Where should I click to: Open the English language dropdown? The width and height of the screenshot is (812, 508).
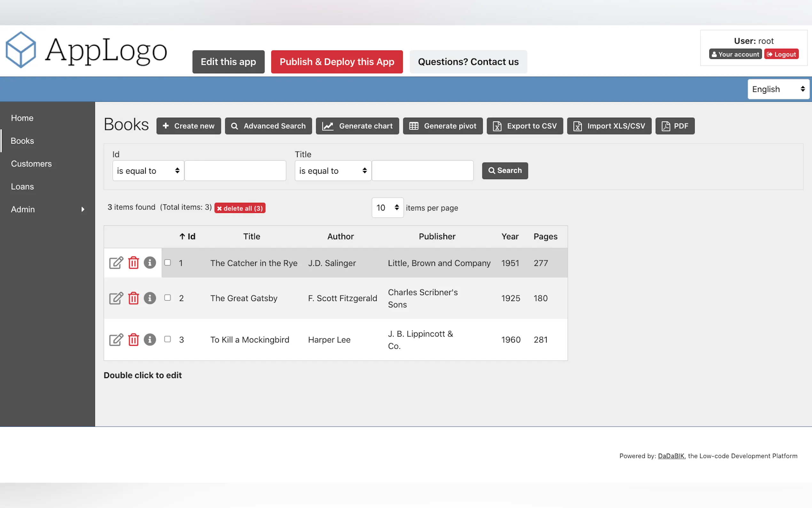coord(778,89)
